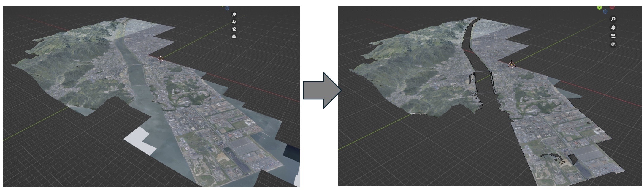Click the red negative axis ball in right viewport
Screen dimensions: 644x196
[612, 7]
